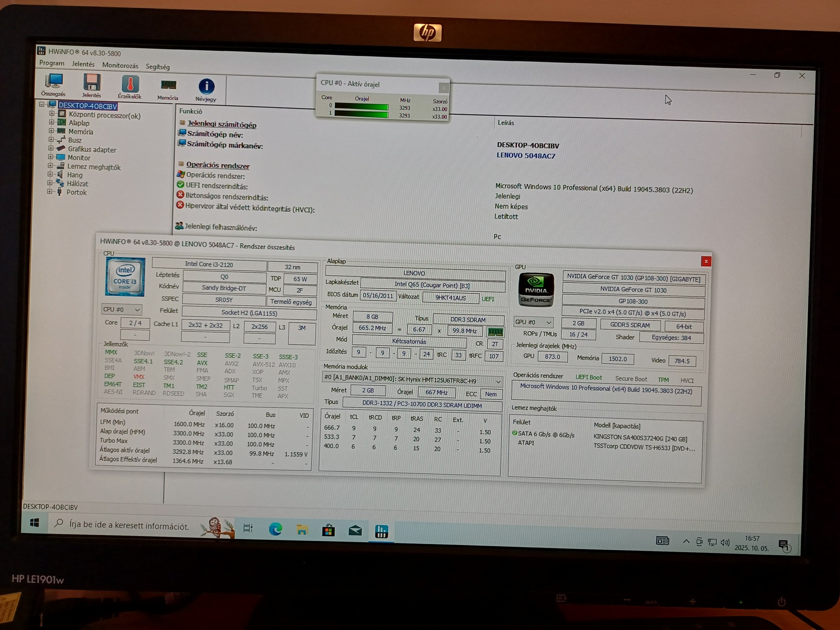
Task: Click the HWiNFO taskbar icon
Action: pyautogui.click(x=382, y=531)
